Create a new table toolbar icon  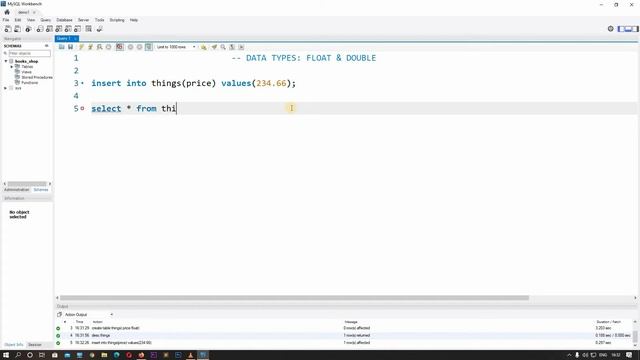49,29
